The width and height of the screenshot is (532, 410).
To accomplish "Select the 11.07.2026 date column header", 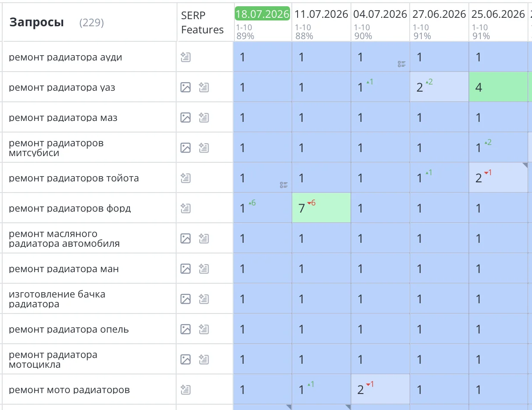I will 321,14.
